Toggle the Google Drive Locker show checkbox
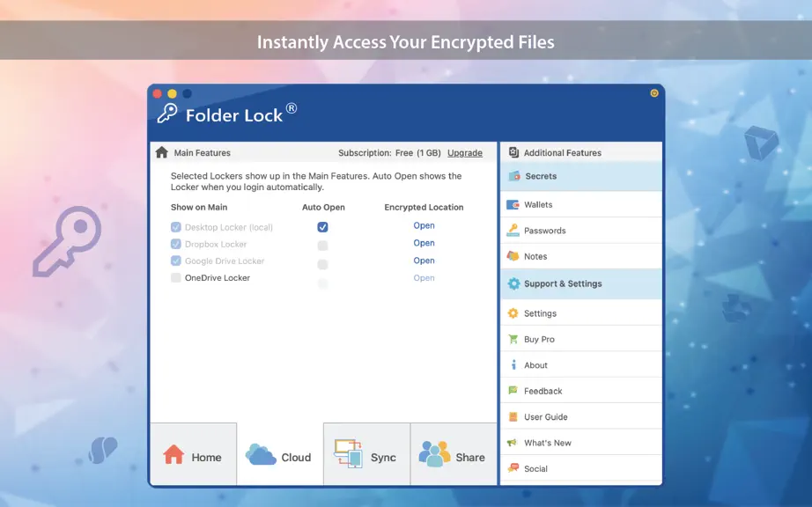812x507 pixels. pos(176,261)
